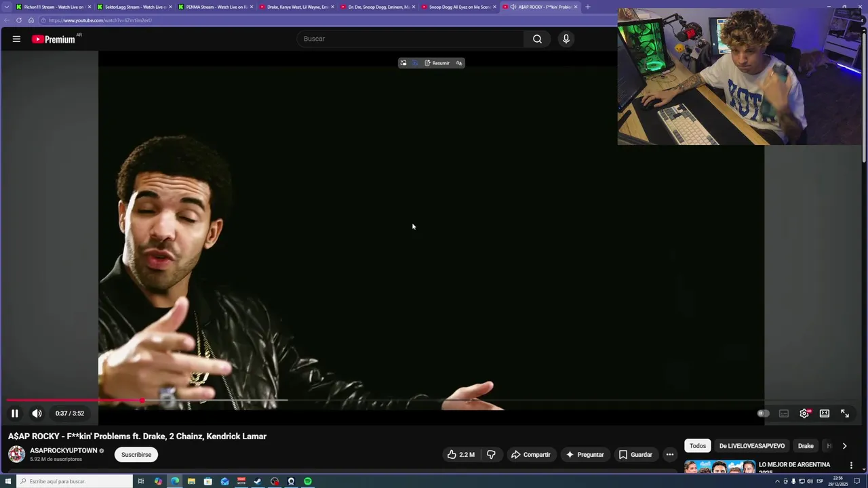The image size is (868, 488).
Task: Click the youtube.com address bar URL
Action: pyautogui.click(x=100, y=20)
